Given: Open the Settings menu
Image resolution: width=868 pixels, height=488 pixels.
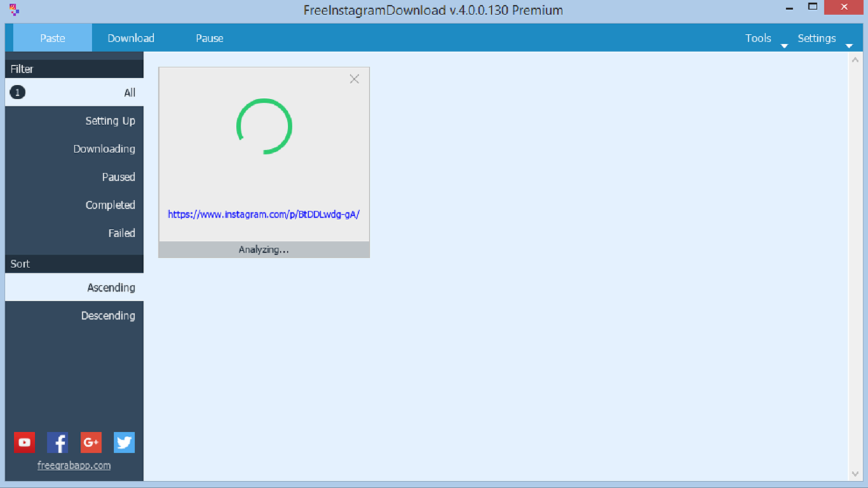Looking at the screenshot, I should coord(817,38).
